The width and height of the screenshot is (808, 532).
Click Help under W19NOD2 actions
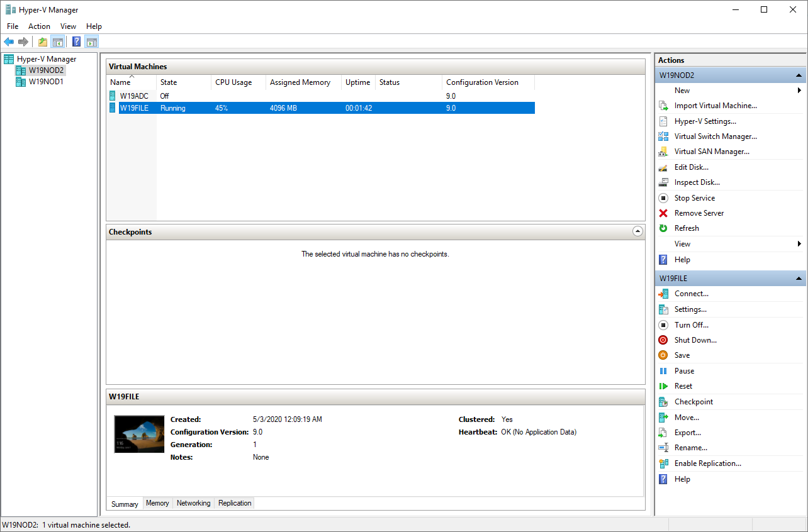682,260
